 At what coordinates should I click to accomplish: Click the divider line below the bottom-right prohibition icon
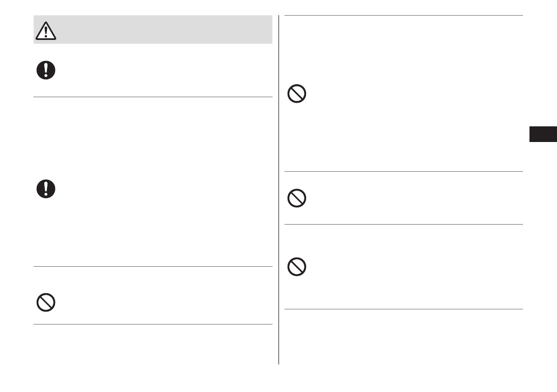[x=403, y=309]
